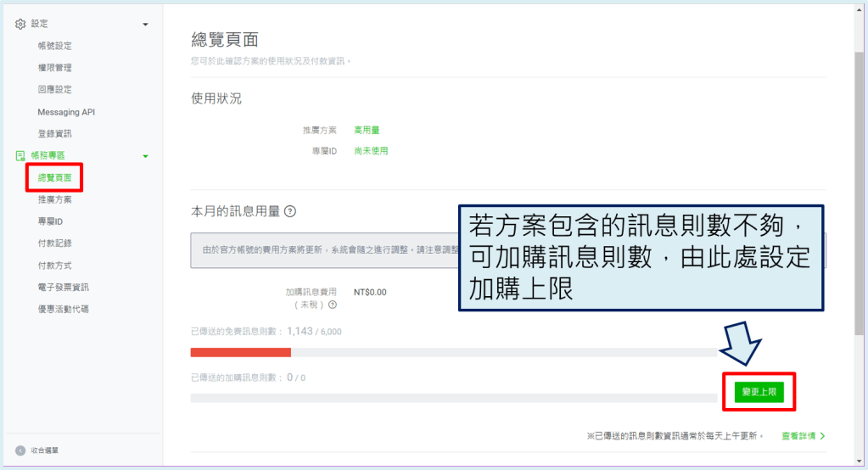This screenshot has width=868, height=470.
Task: Click the 設定 gear icon in sidebar
Action: 20,24
